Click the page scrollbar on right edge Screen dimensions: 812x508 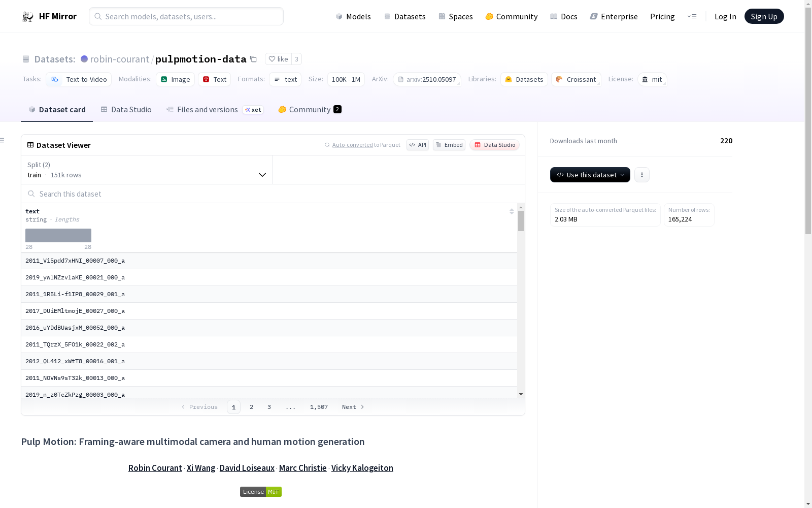click(x=808, y=122)
